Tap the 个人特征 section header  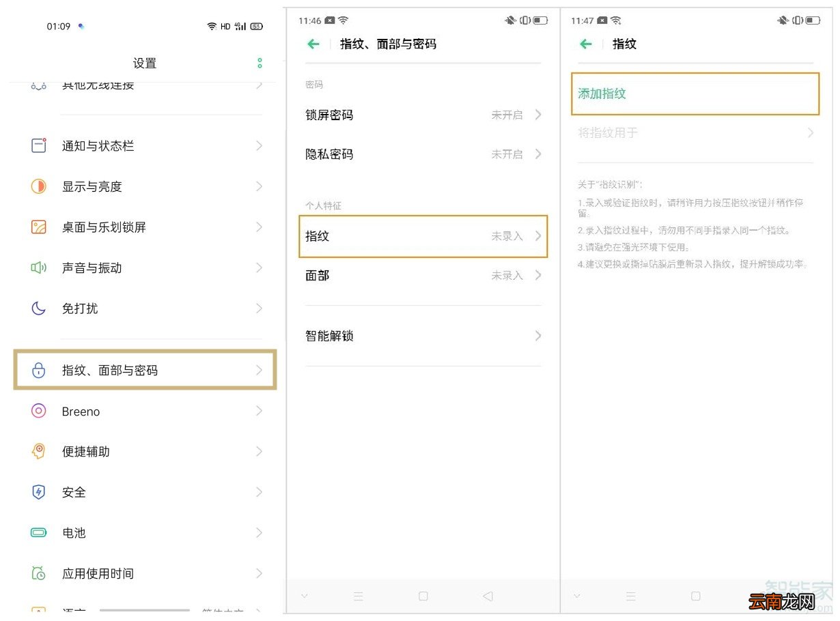(323, 205)
